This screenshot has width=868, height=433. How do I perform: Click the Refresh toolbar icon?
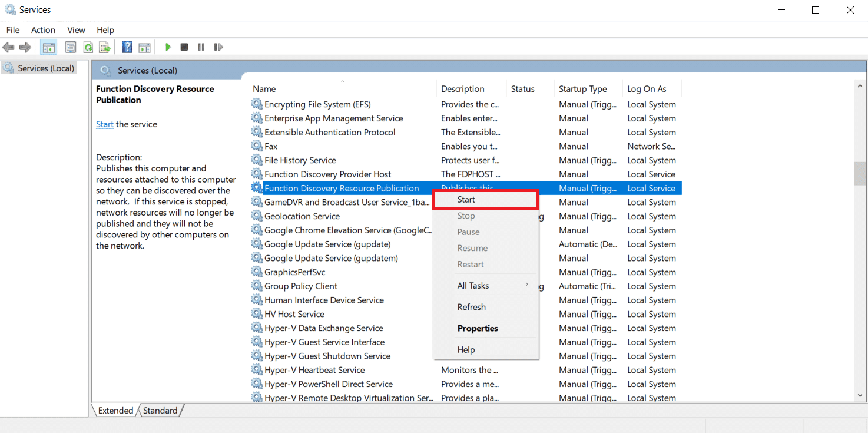click(88, 47)
